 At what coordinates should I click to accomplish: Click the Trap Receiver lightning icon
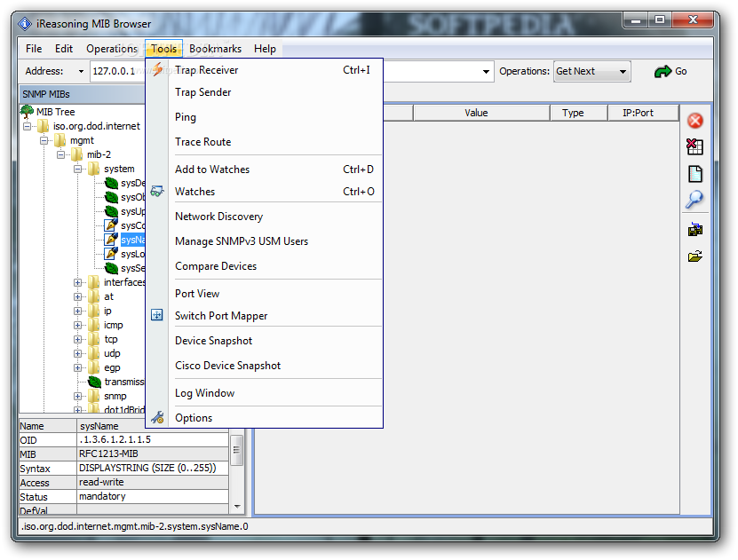tap(158, 69)
